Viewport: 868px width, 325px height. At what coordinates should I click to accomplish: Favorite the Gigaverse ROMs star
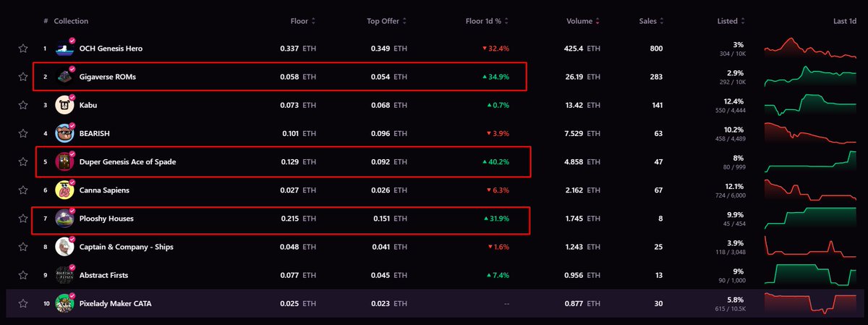pyautogui.click(x=23, y=77)
